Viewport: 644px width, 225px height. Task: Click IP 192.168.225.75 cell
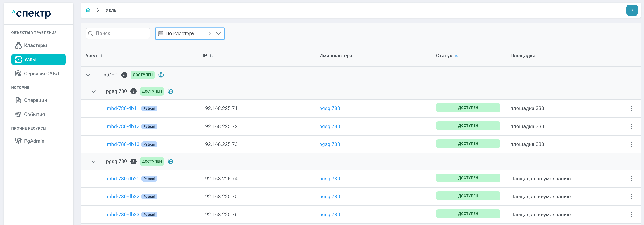tap(220, 197)
